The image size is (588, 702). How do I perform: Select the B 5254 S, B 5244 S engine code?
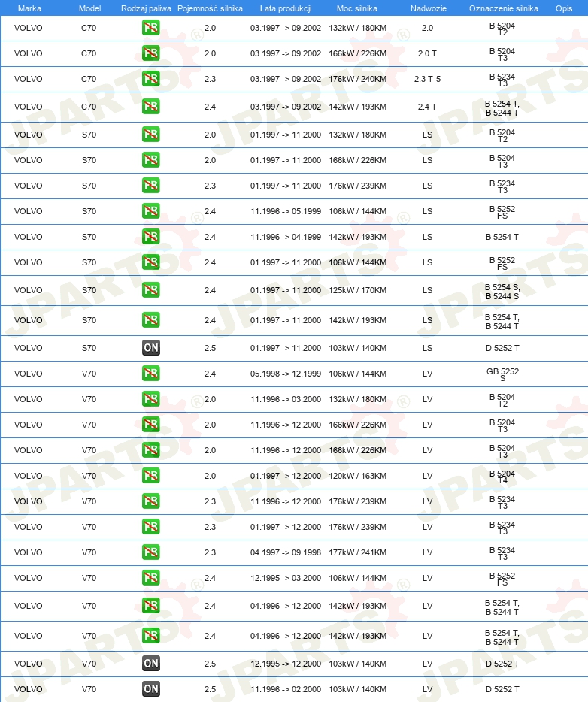[502, 292]
